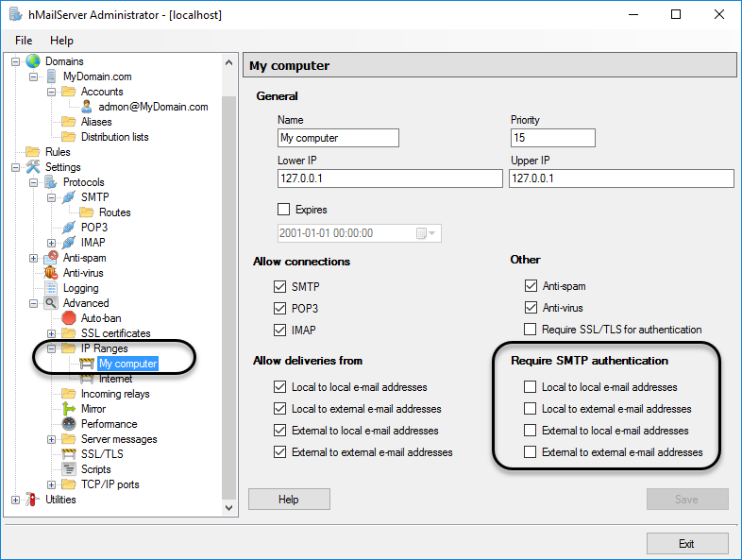Image resolution: width=742 pixels, height=560 pixels.
Task: Click the Lower IP input field
Action: click(x=390, y=178)
